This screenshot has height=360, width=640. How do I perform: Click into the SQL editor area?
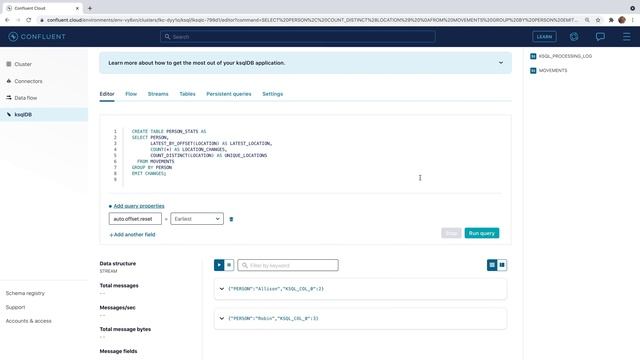(305, 155)
